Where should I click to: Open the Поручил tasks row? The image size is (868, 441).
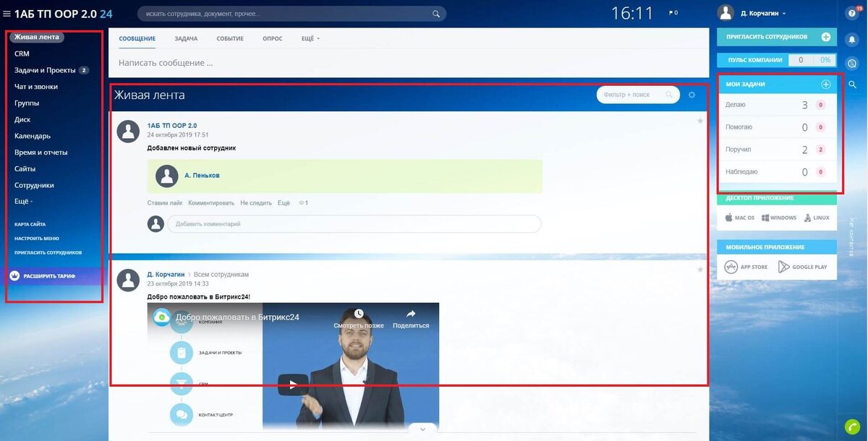pos(777,150)
